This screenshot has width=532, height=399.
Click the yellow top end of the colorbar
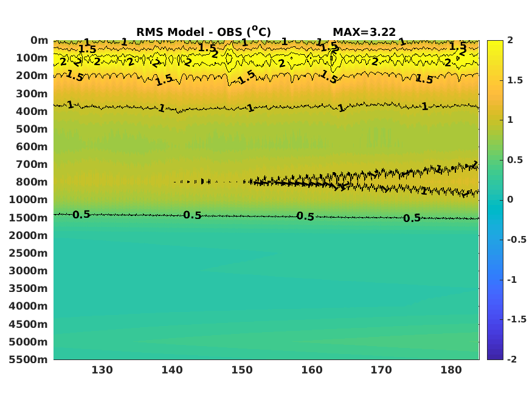[495, 45]
